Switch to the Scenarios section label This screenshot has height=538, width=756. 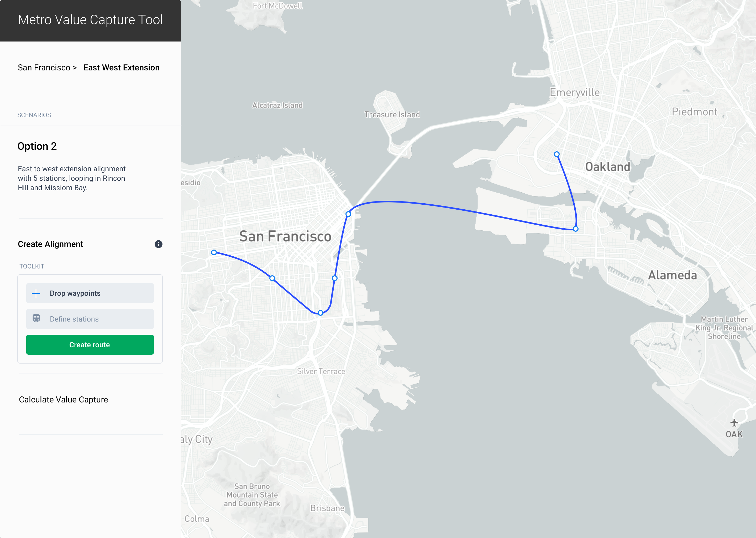click(x=34, y=115)
